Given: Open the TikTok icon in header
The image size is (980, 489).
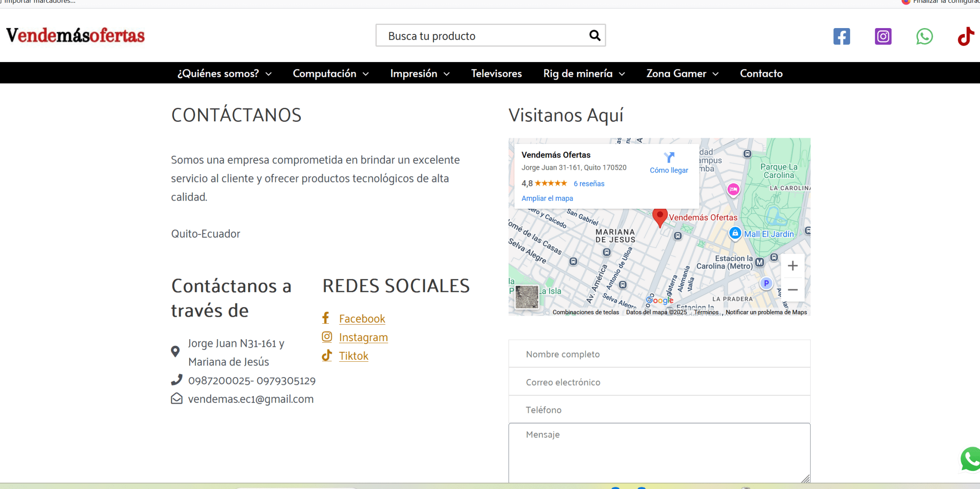Looking at the screenshot, I should [966, 36].
